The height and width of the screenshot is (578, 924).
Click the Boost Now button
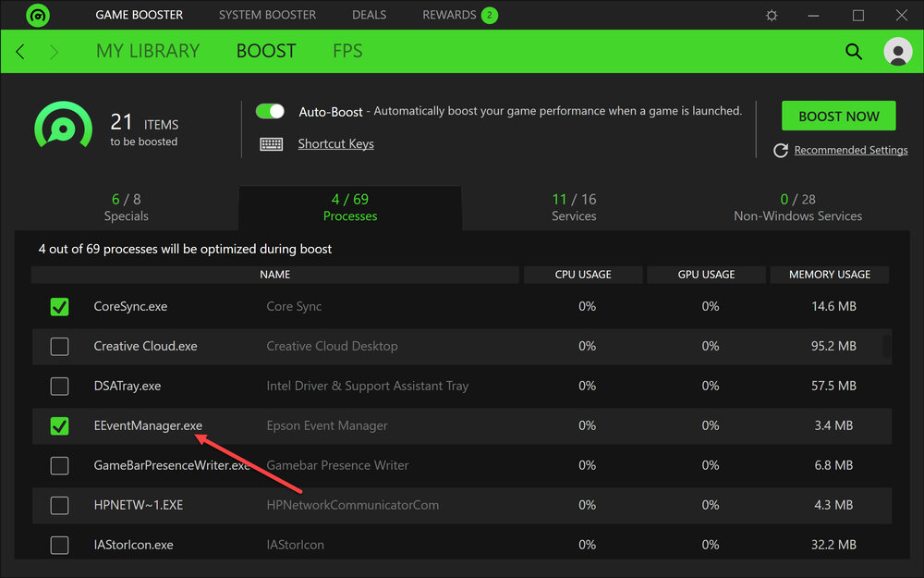tap(839, 117)
